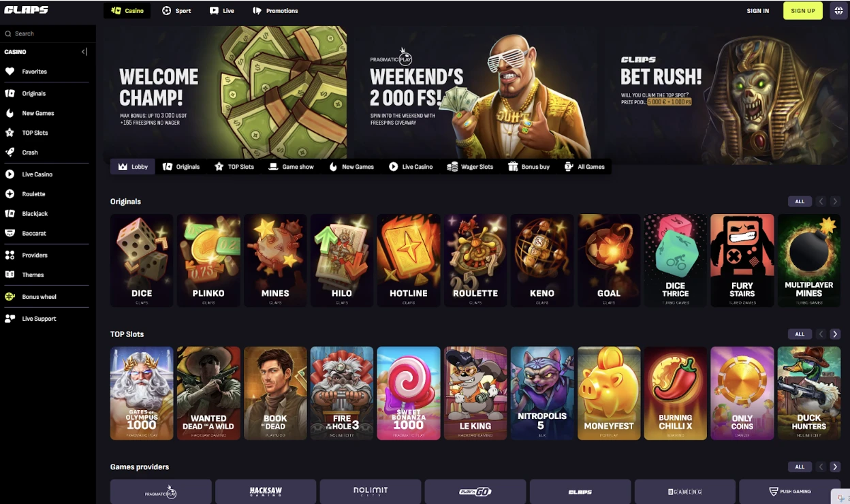This screenshot has width=850, height=504.
Task: Open the Roulette icon in sidebar
Action: [10, 194]
